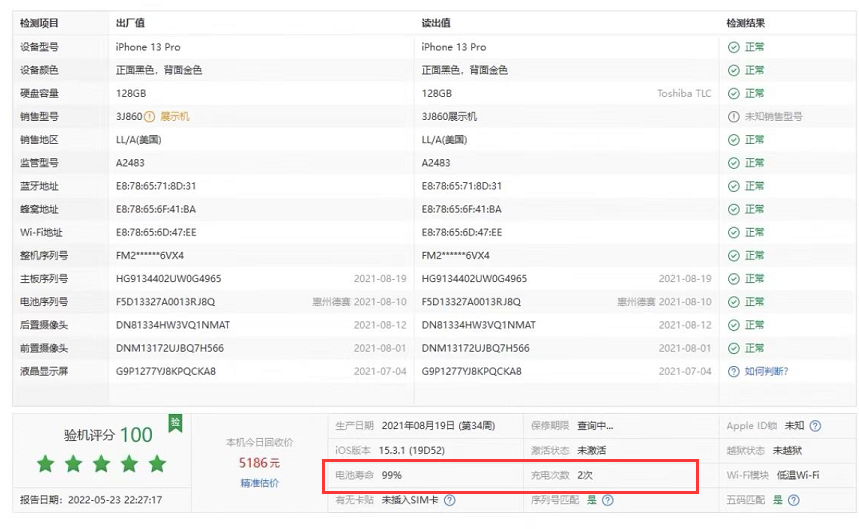
Task: Select the 未知销售型号 result text
Action: point(774,117)
